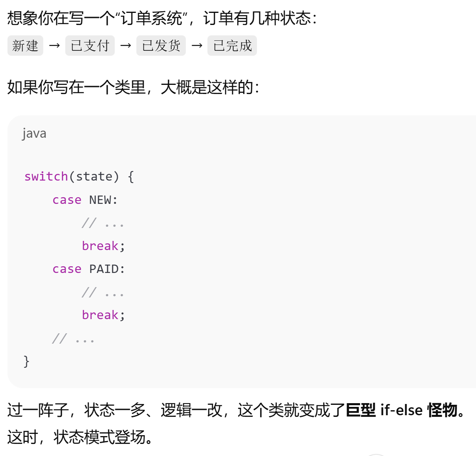Click the comment under case NEW
Viewport: 476px width, 456px height.
(103, 223)
